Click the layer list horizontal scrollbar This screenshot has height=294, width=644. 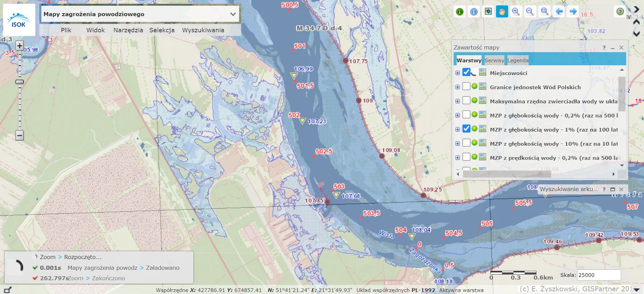pos(506,174)
